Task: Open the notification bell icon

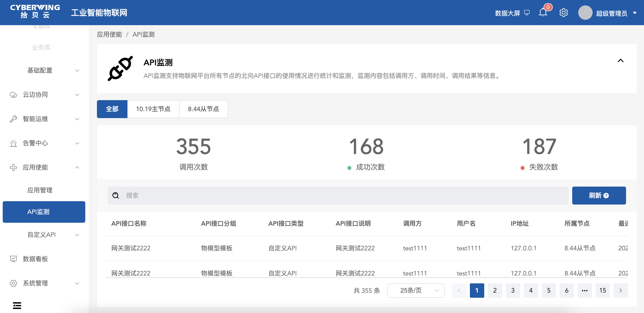Action: [x=543, y=13]
